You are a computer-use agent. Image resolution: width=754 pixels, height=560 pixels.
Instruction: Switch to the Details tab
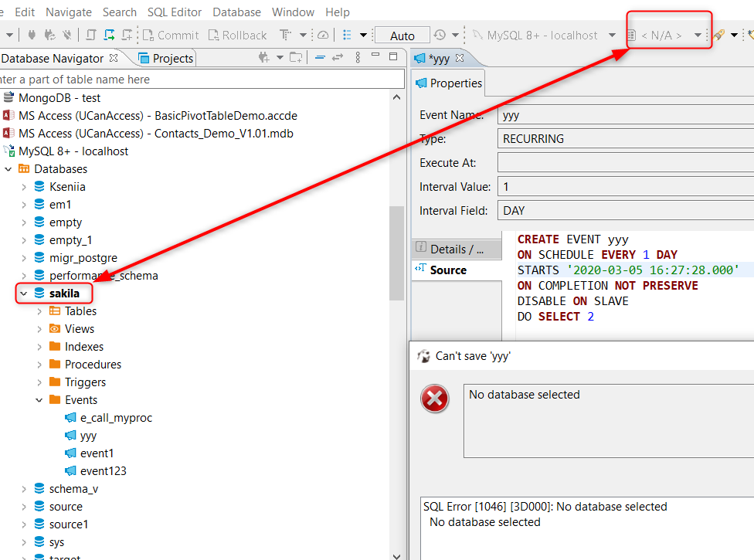[x=457, y=249]
